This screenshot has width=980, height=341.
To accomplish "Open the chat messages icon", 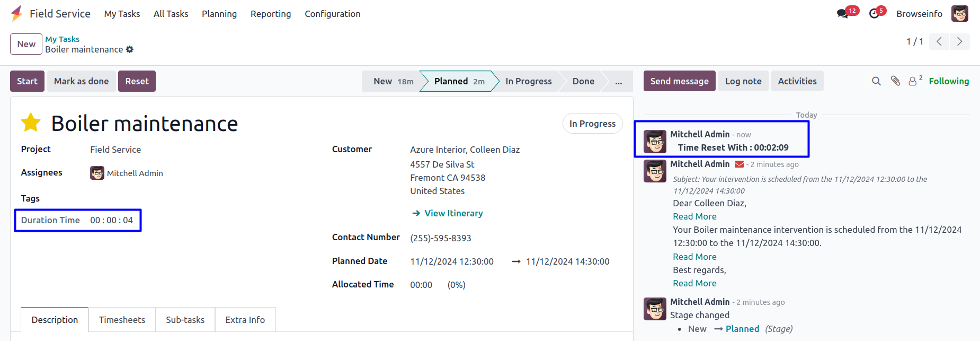I will pos(842,14).
